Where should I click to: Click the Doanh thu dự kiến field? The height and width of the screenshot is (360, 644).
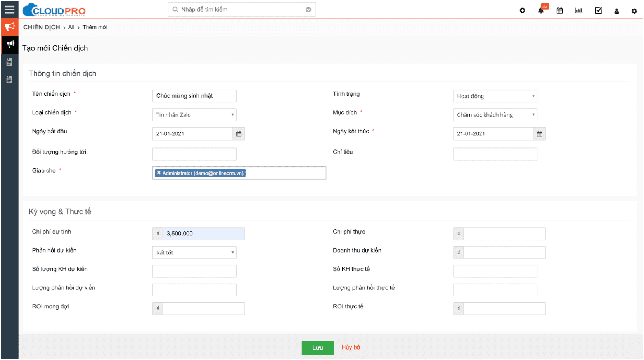click(505, 253)
